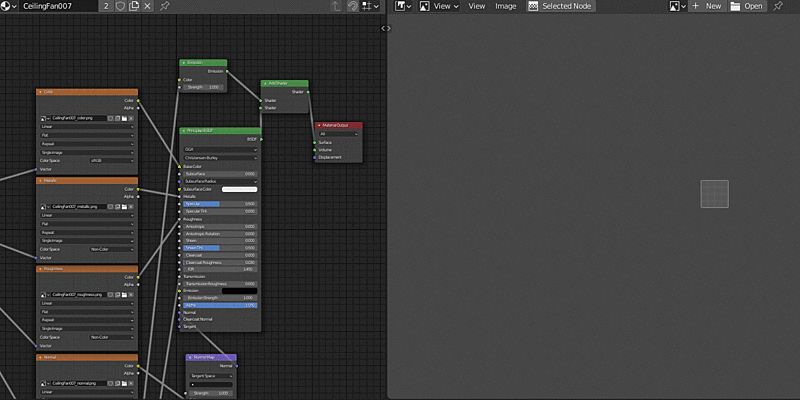The width and height of the screenshot is (800, 400).
Task: Open the GGX distribution dropdown
Action: coord(220,150)
